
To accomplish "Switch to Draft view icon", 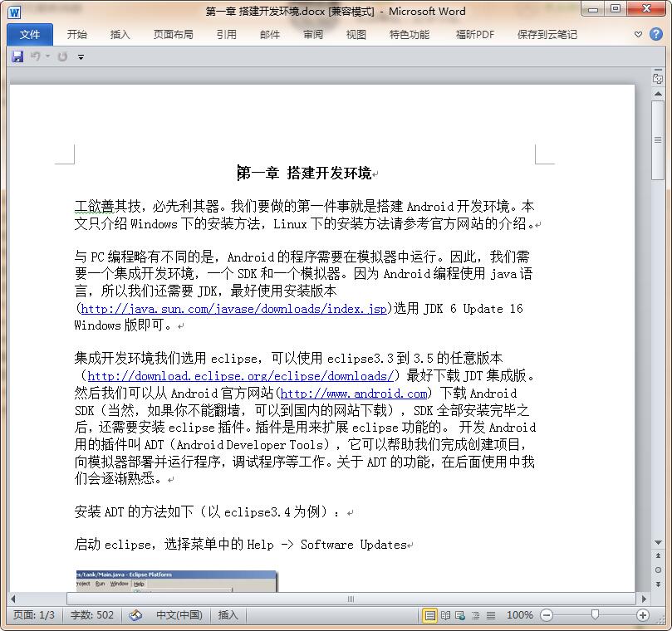I will point(491,615).
